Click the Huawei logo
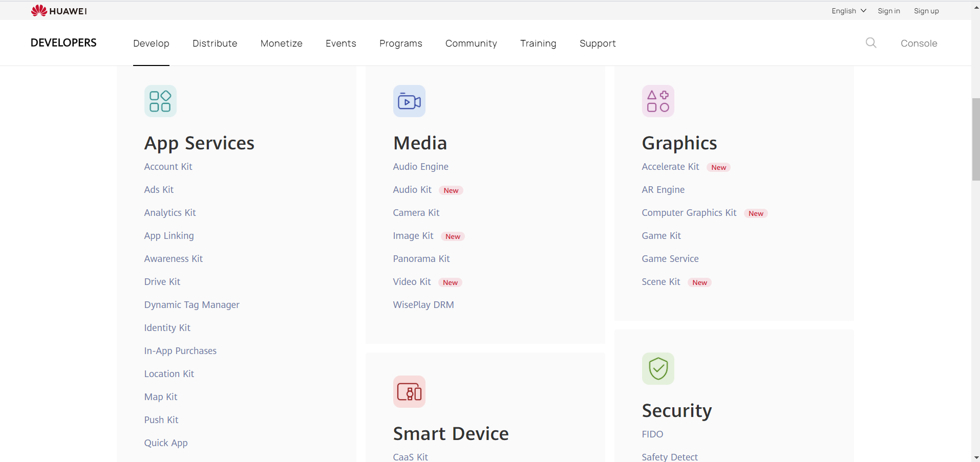This screenshot has width=980, height=462. pyautogui.click(x=59, y=11)
